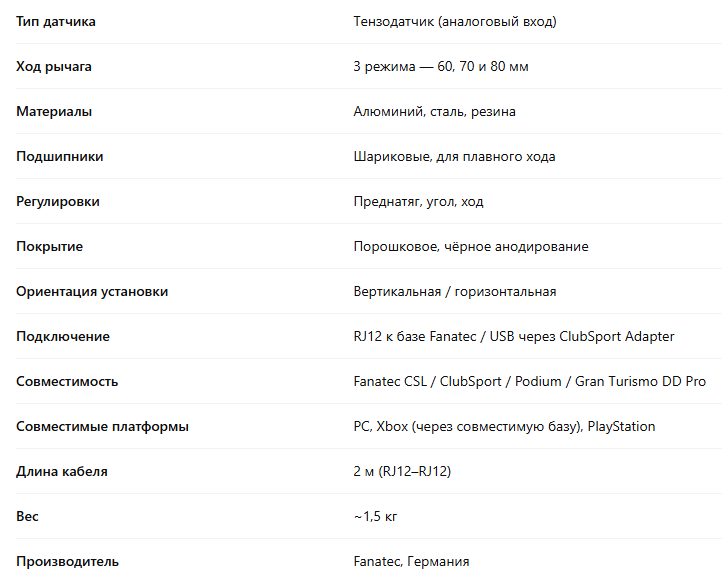Image resolution: width=722 pixels, height=586 pixels.
Task: Click the 'Fanatec, Германия' manufacturer value
Action: pos(411,561)
